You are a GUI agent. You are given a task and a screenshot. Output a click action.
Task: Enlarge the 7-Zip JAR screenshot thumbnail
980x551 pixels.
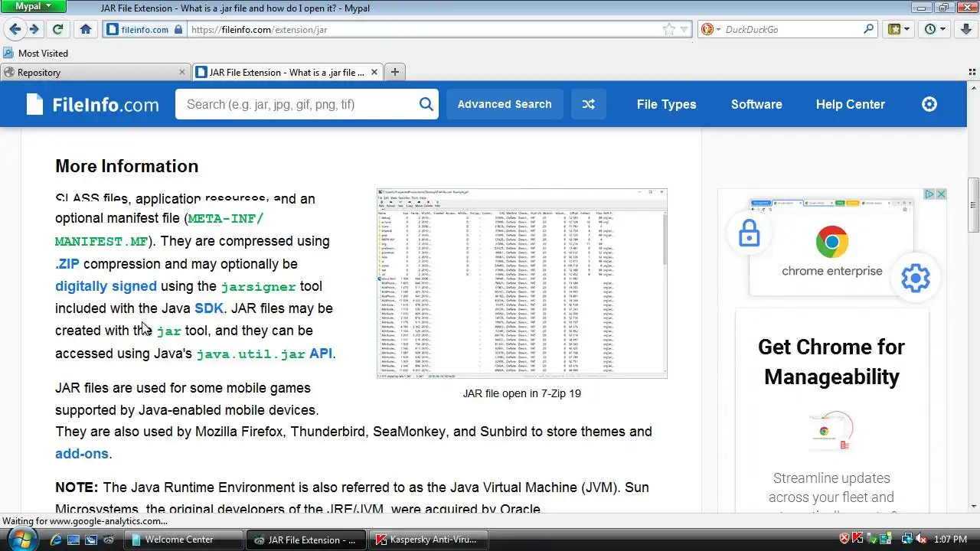point(522,283)
